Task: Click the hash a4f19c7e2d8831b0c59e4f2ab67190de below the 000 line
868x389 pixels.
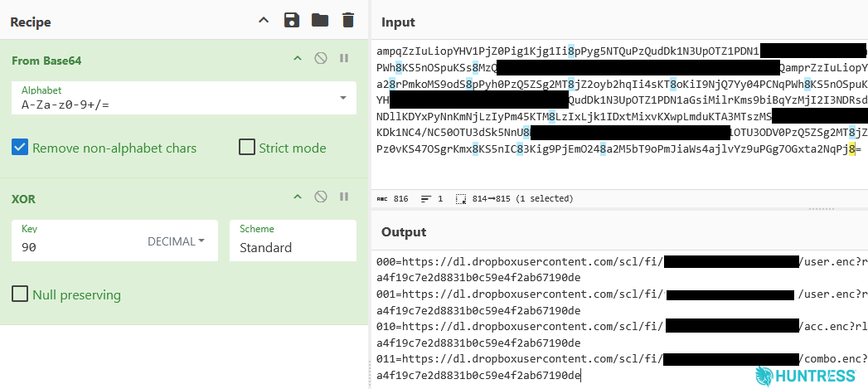Action: (478, 278)
